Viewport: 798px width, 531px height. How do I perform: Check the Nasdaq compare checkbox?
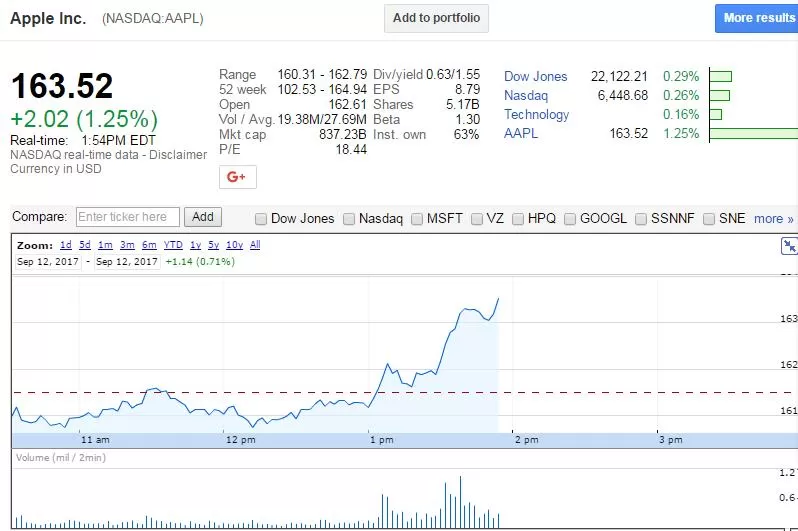click(x=349, y=219)
